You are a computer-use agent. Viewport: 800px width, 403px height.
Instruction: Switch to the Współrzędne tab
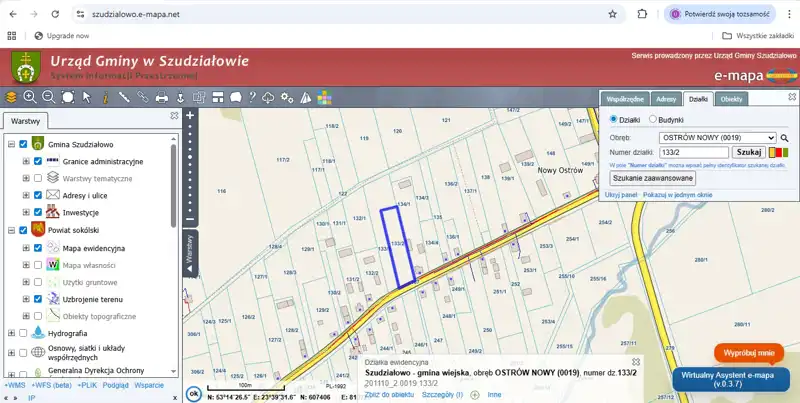pos(625,99)
